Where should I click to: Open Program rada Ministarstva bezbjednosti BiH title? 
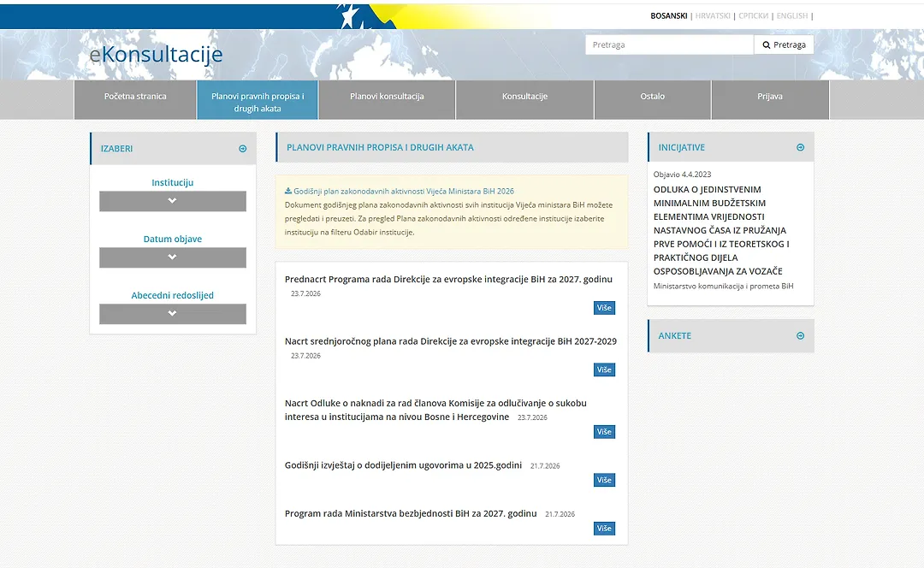pyautogui.click(x=411, y=513)
